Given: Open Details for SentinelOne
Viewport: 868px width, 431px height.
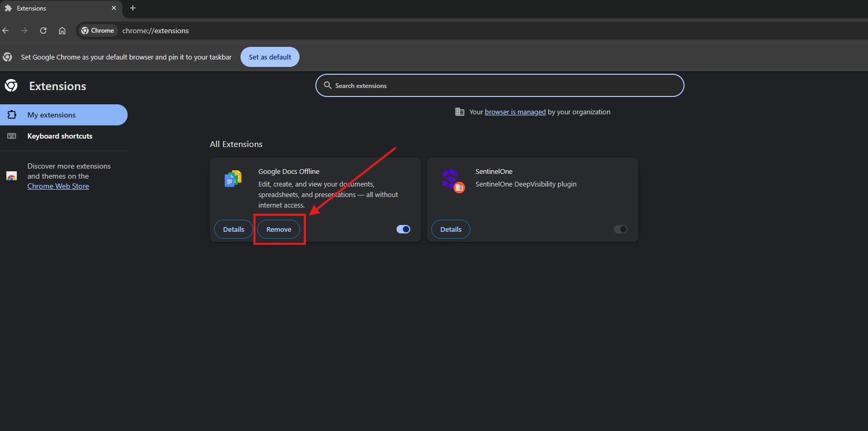Looking at the screenshot, I should tap(451, 229).
